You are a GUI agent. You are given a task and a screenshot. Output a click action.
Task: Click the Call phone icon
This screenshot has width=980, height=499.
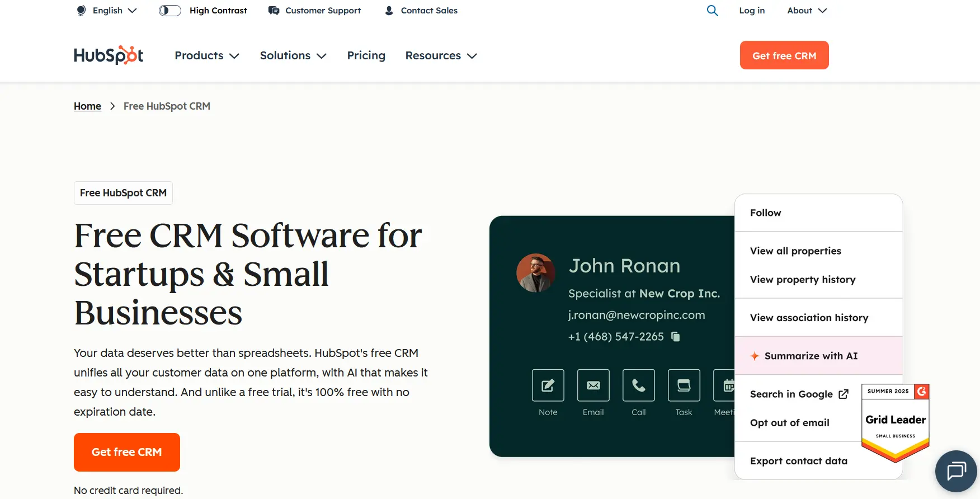click(639, 385)
